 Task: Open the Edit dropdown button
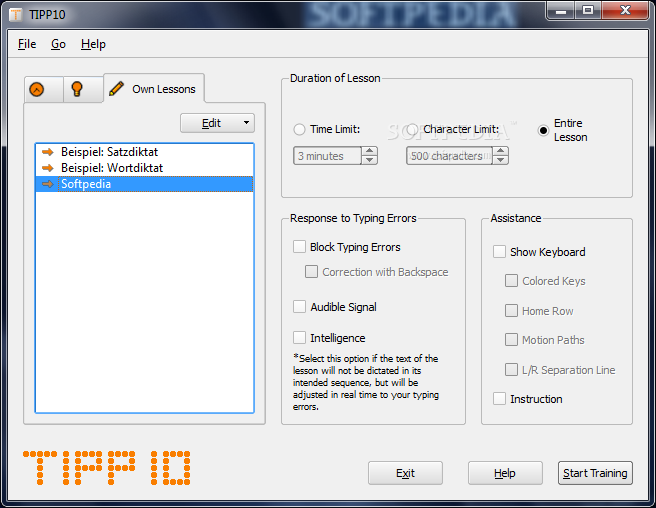[x=218, y=123]
